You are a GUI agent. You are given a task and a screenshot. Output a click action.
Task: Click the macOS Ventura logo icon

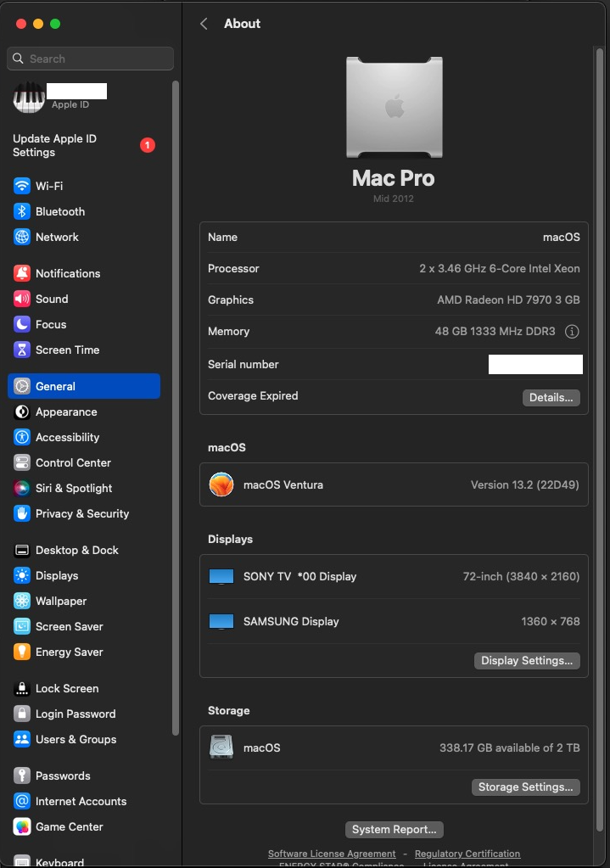point(221,485)
